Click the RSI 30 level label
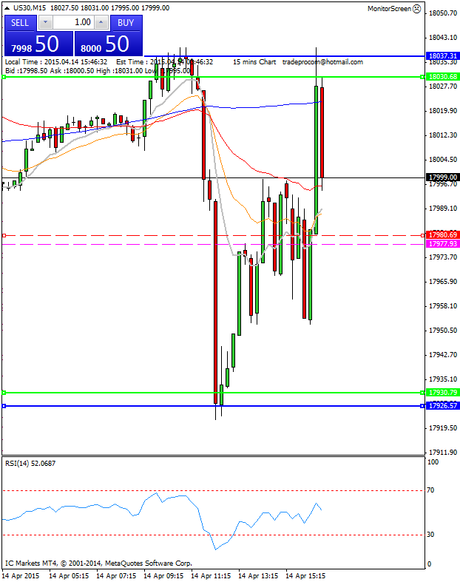The image size is (460, 582). click(x=430, y=534)
